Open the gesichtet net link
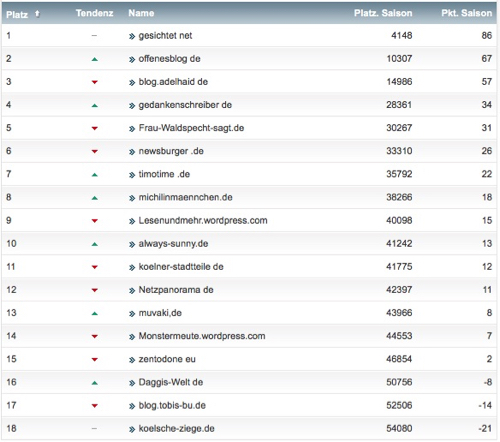This screenshot has height=442, width=500. coord(165,36)
